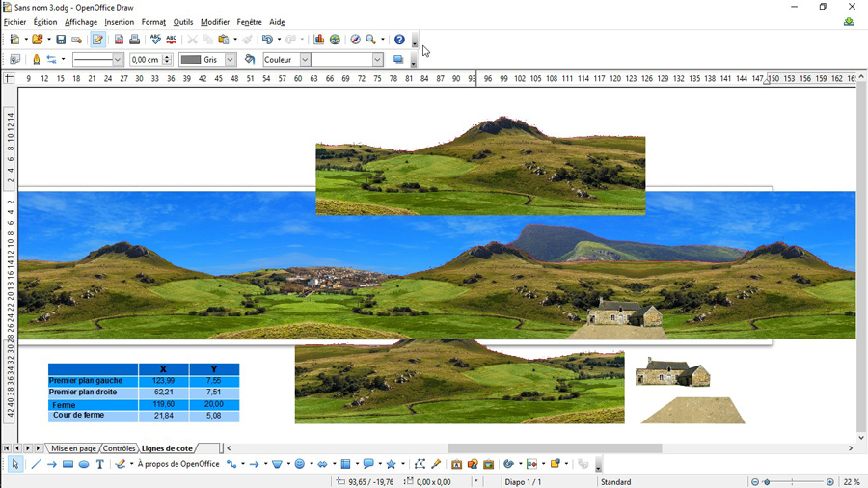Open the Help icon in toolbar

point(399,40)
